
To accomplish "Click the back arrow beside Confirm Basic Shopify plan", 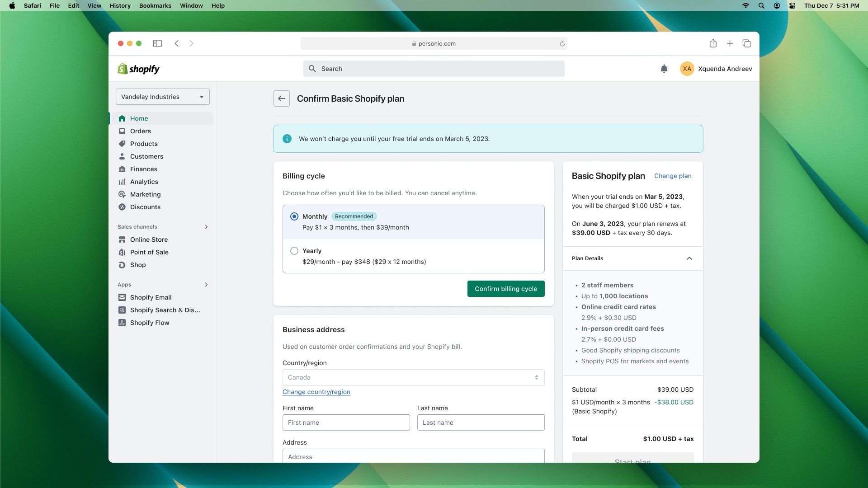I will (281, 99).
